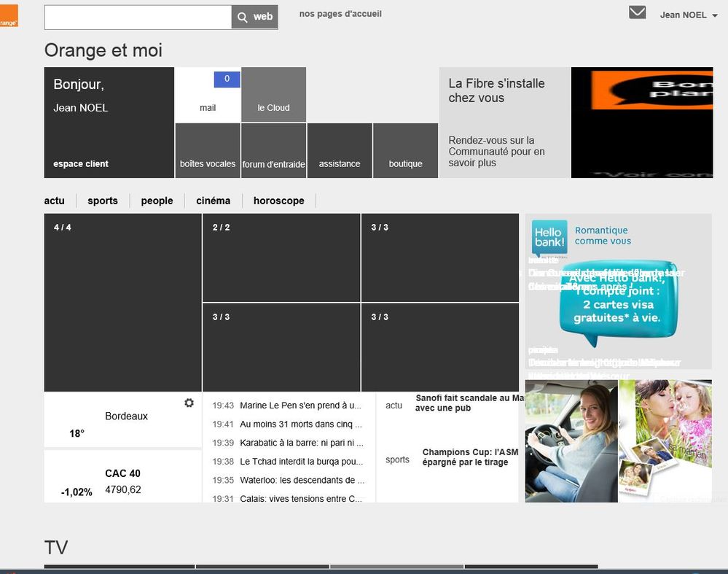Focus the web search input field
The image size is (728, 574).
138,18
